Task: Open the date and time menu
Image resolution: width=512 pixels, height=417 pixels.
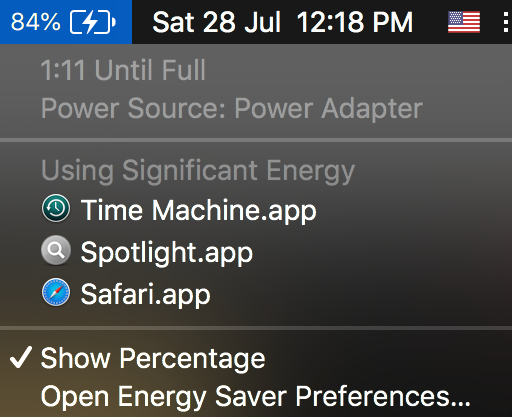Action: [x=283, y=22]
